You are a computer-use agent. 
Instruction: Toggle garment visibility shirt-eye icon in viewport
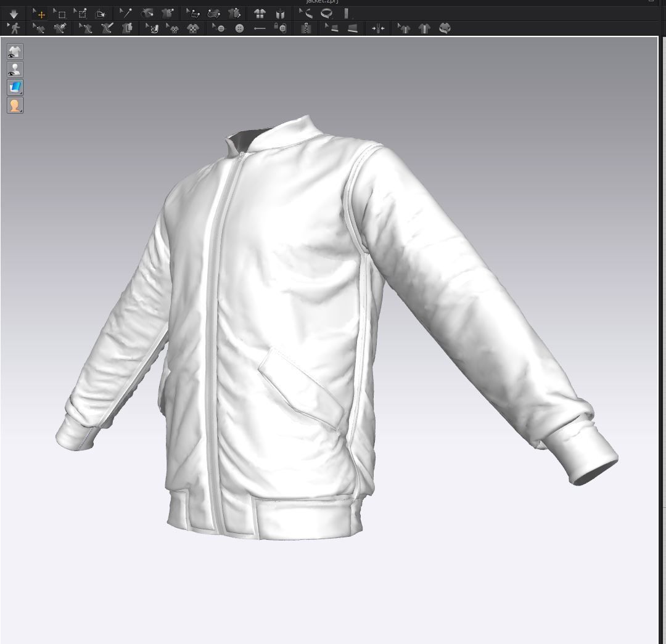click(15, 52)
